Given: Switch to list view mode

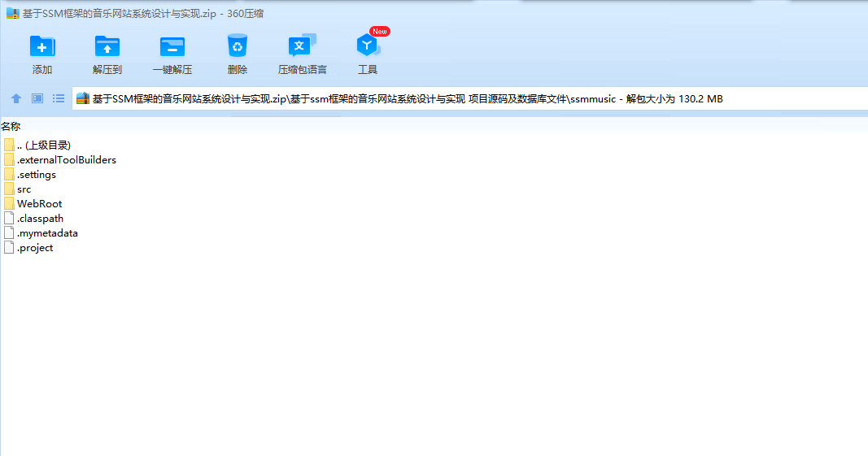Looking at the screenshot, I should (59, 98).
